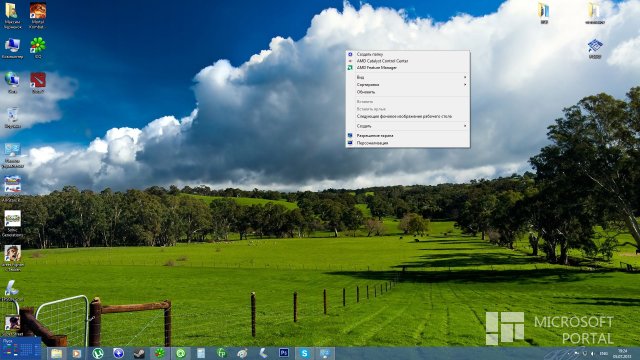Open AMD Catalyst Control Center from menu
The width and height of the screenshot is (640, 360).
tap(408, 61)
